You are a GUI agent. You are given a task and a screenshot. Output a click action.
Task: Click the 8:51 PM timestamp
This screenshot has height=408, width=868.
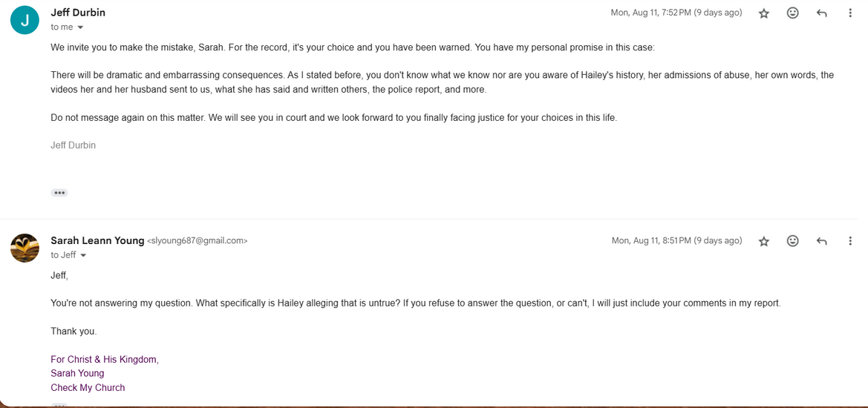[676, 240]
